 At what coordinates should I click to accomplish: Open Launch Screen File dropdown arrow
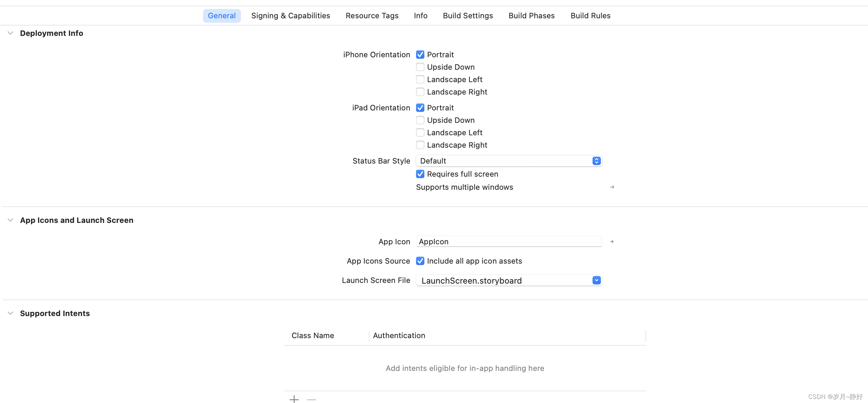tap(596, 280)
